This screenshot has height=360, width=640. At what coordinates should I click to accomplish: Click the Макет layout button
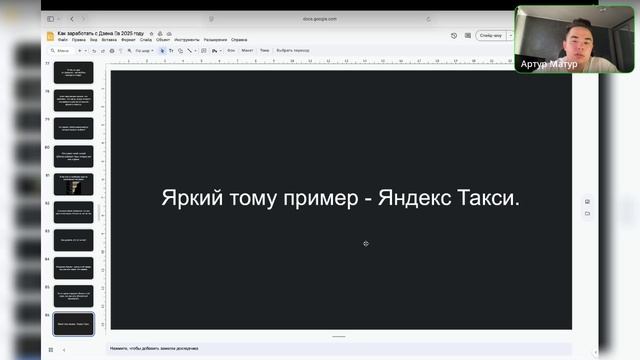point(247,51)
